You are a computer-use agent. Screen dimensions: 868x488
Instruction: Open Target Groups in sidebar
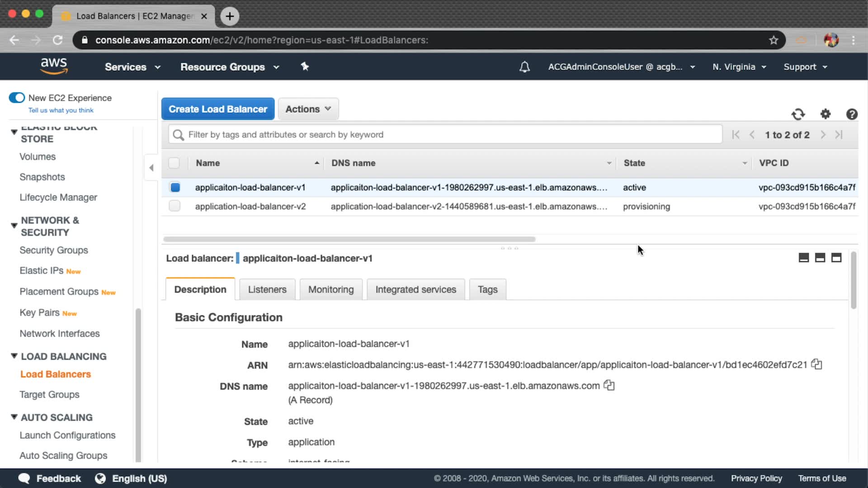pyautogui.click(x=49, y=394)
